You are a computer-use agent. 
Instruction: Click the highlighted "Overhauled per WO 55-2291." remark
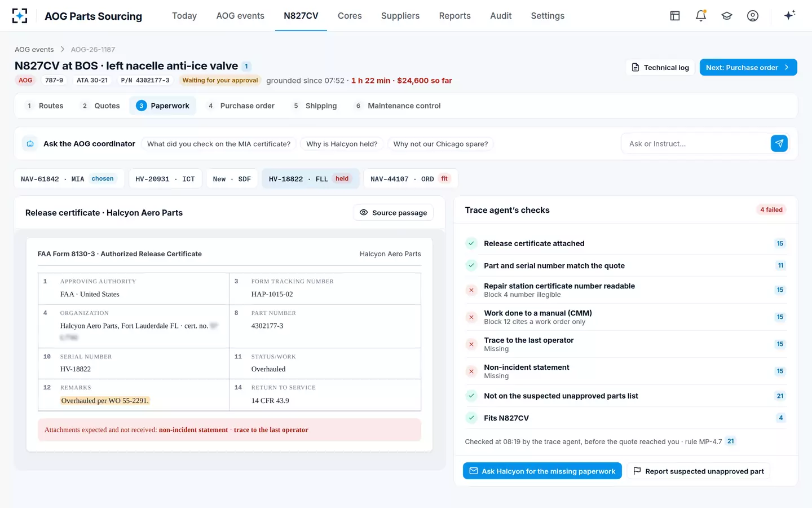105,401
